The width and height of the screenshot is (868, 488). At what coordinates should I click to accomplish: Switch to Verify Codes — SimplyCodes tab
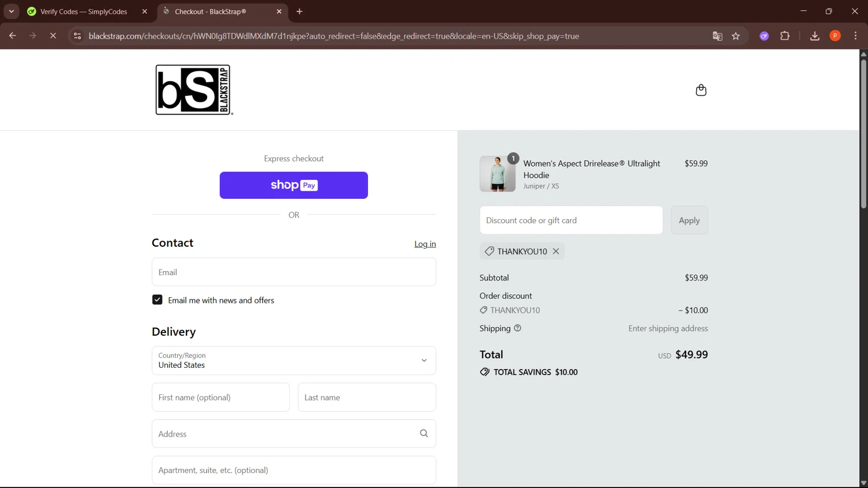[x=84, y=12]
